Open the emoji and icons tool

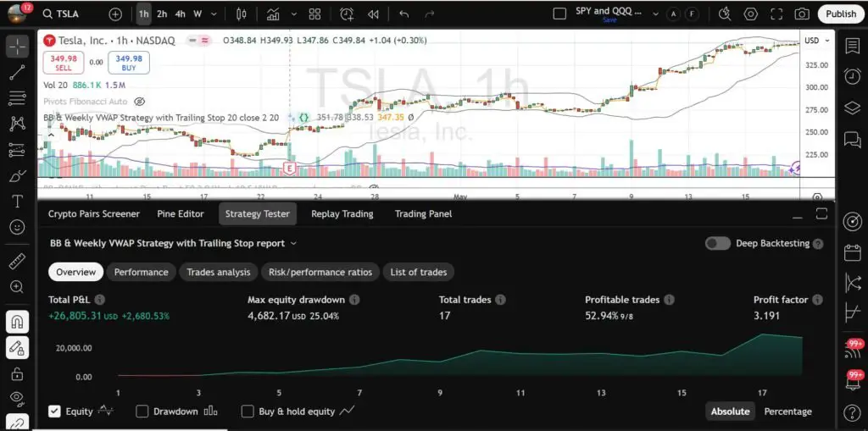[17, 227]
